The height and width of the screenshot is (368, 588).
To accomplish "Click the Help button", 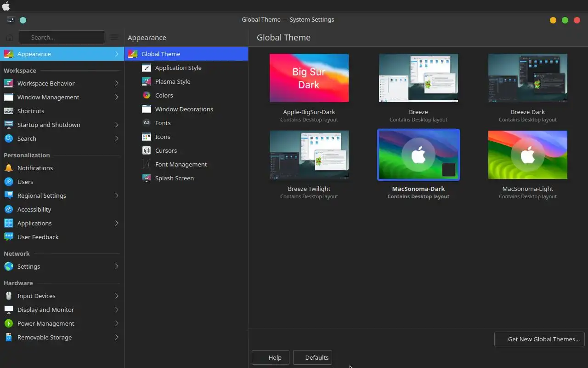I will [x=271, y=357].
